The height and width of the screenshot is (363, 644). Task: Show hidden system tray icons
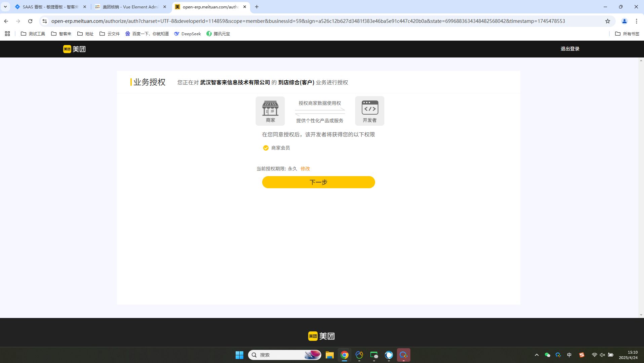(537, 355)
